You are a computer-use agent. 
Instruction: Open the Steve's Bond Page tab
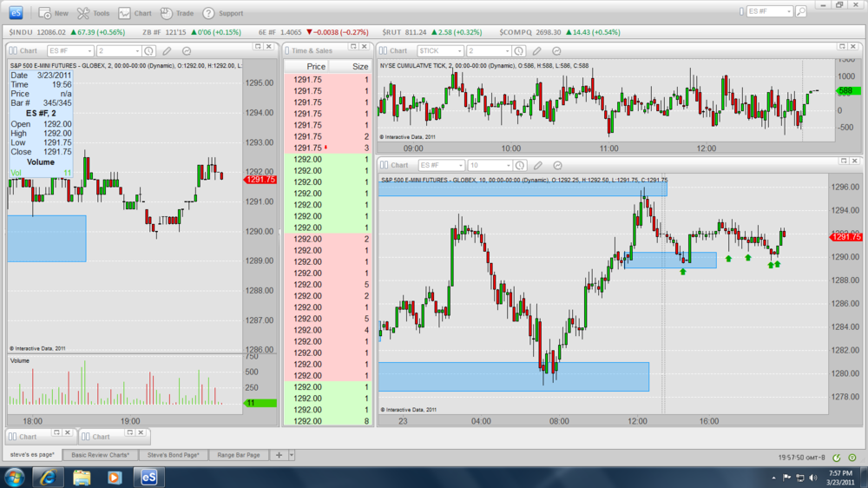pos(173,455)
